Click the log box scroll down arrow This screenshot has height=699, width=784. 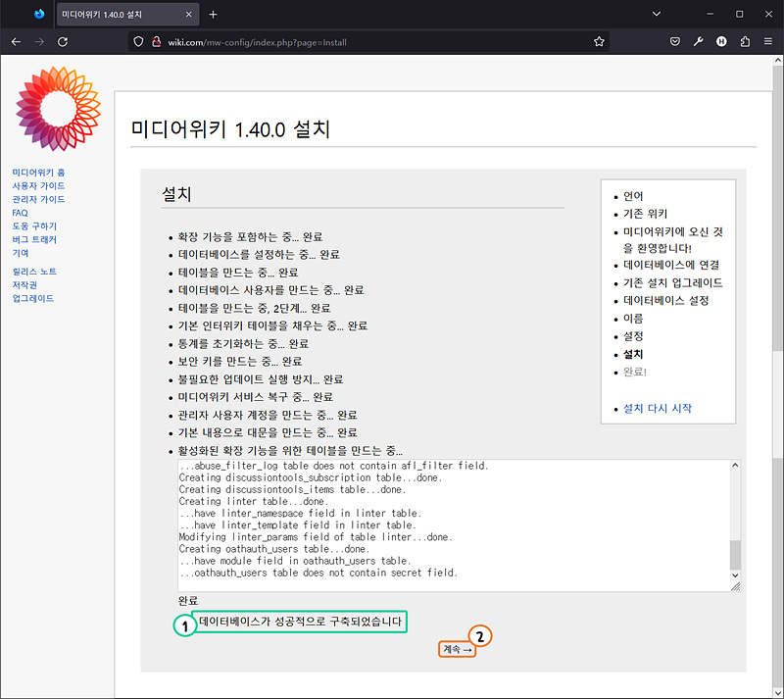click(735, 575)
